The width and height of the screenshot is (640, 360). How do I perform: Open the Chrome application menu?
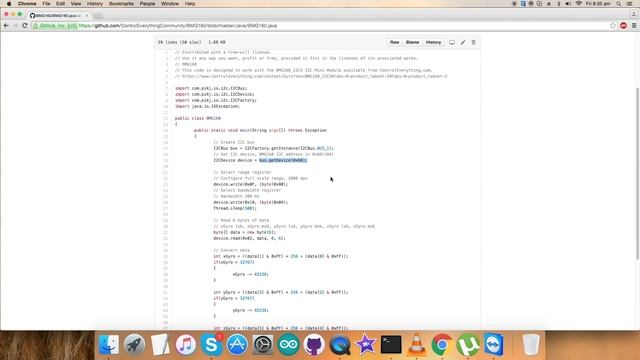coord(27,4)
